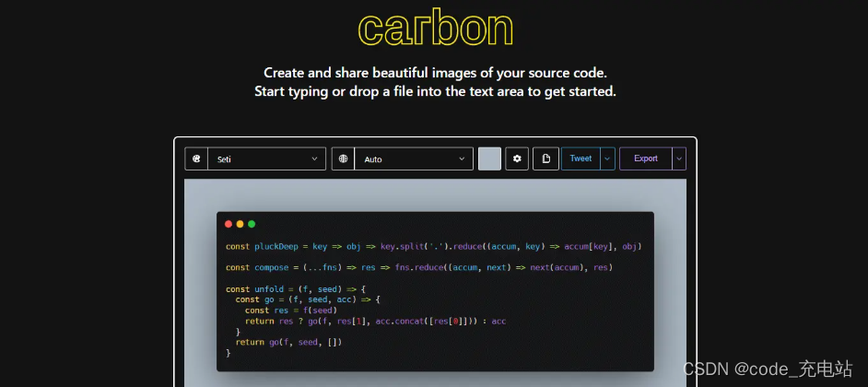Click the 'Create and share beautiful images' text
This screenshot has width=868, height=387.
click(x=435, y=73)
